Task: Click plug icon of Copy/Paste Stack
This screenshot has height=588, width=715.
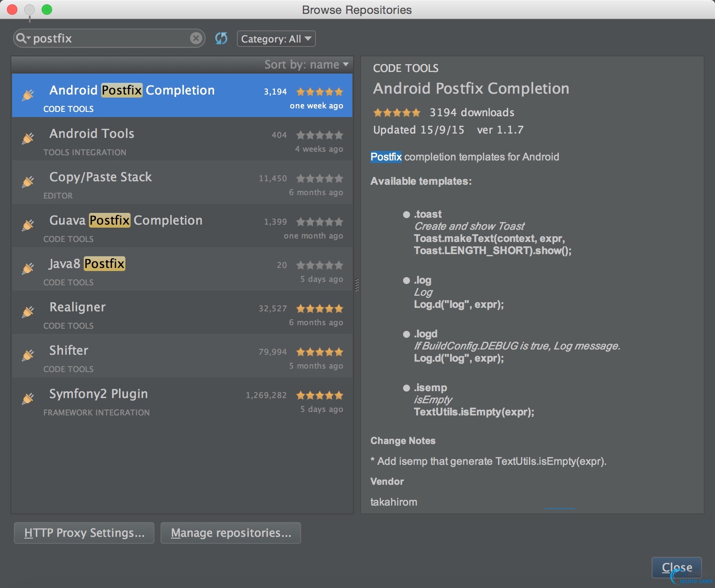Action: [x=28, y=182]
